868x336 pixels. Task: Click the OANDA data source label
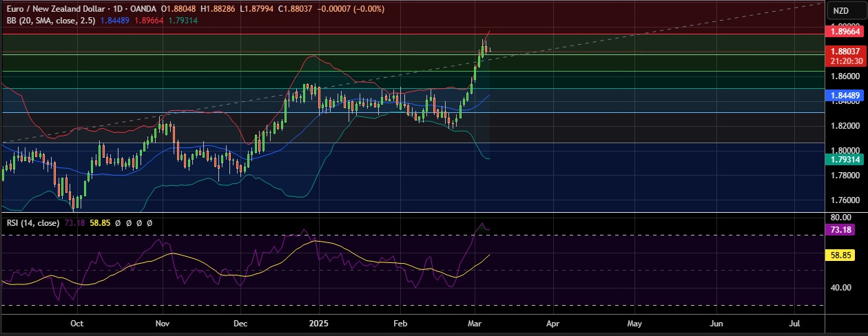pos(141,9)
